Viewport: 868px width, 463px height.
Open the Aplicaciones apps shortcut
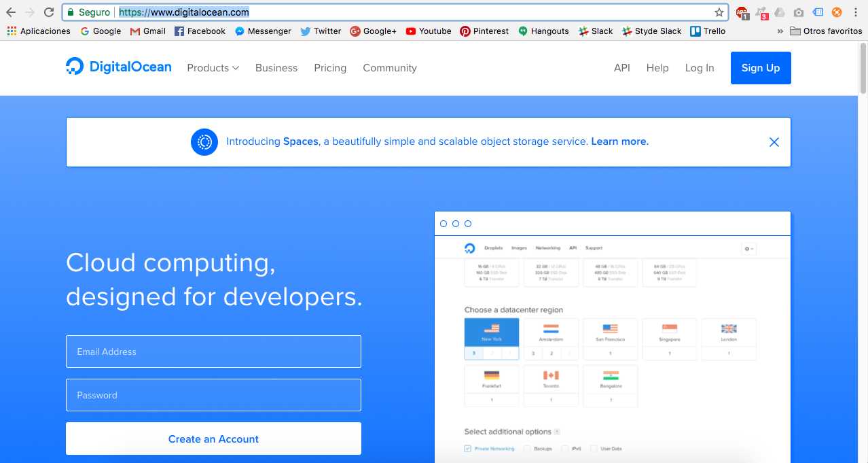pos(39,31)
